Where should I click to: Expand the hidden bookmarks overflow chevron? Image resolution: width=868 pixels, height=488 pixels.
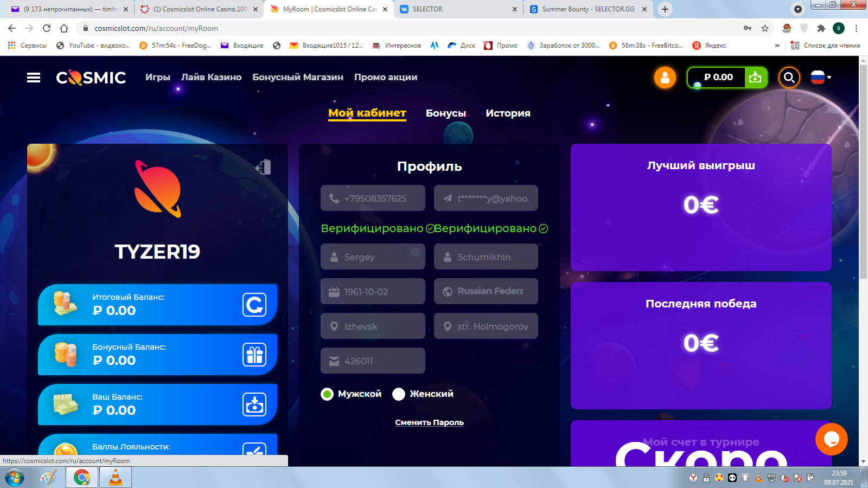pos(777,46)
